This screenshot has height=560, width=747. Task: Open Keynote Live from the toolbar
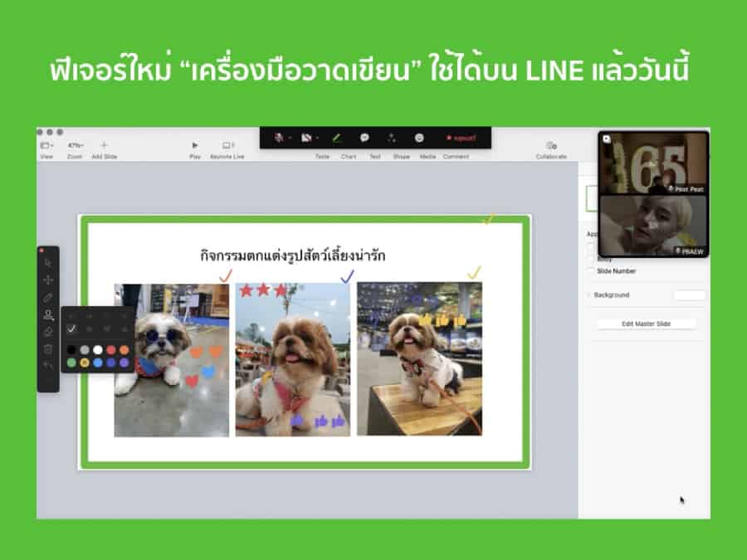coord(227,145)
